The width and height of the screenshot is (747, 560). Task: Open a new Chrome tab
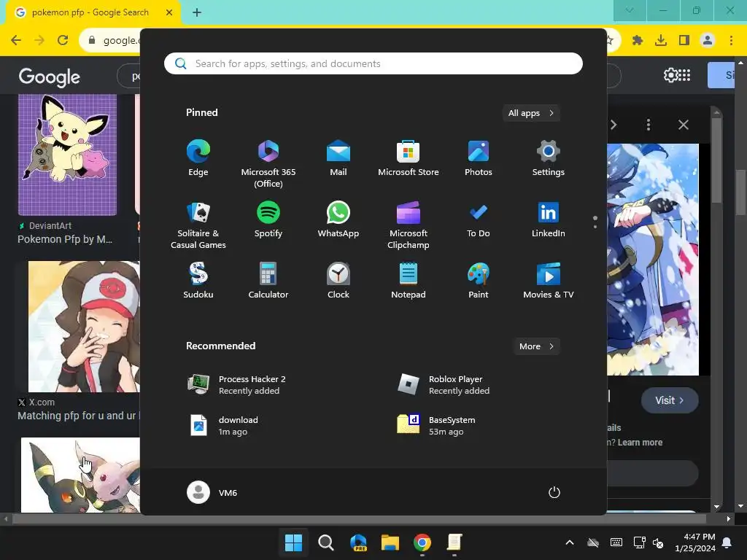pyautogui.click(x=197, y=12)
